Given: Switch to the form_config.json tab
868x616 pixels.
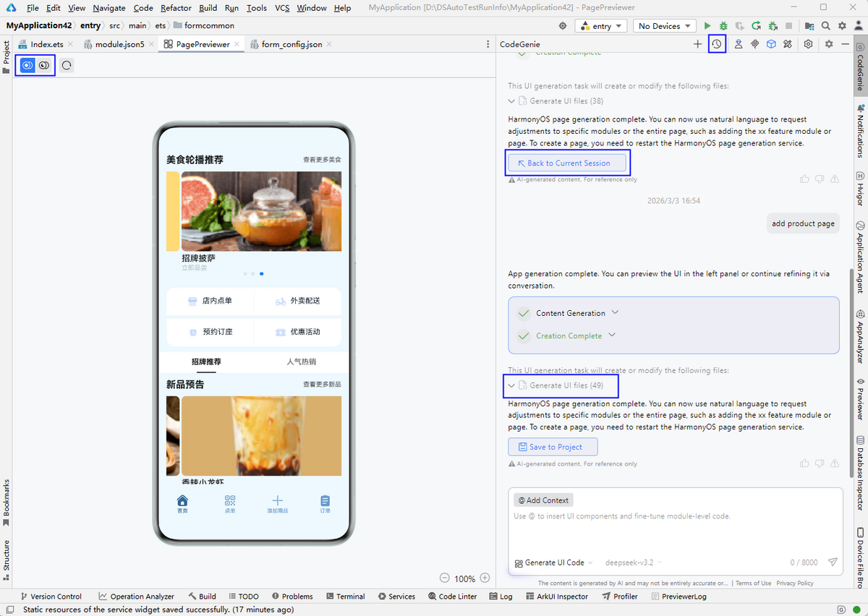Looking at the screenshot, I should point(292,44).
